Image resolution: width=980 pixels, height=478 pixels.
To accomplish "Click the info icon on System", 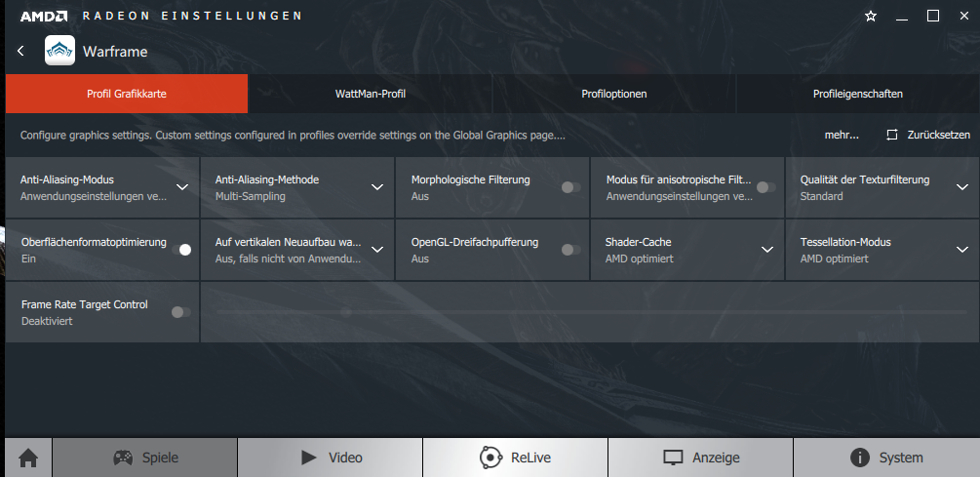I will pos(860,458).
